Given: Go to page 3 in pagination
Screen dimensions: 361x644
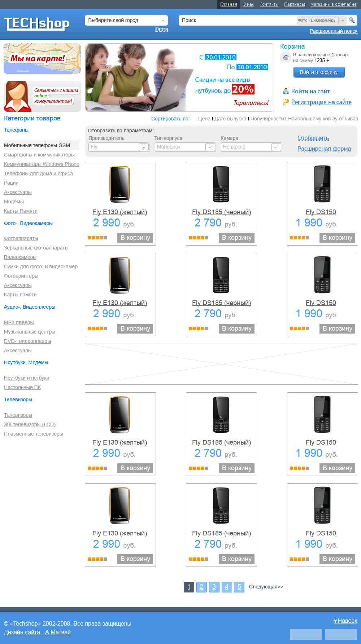Looking at the screenshot, I should (x=214, y=587).
